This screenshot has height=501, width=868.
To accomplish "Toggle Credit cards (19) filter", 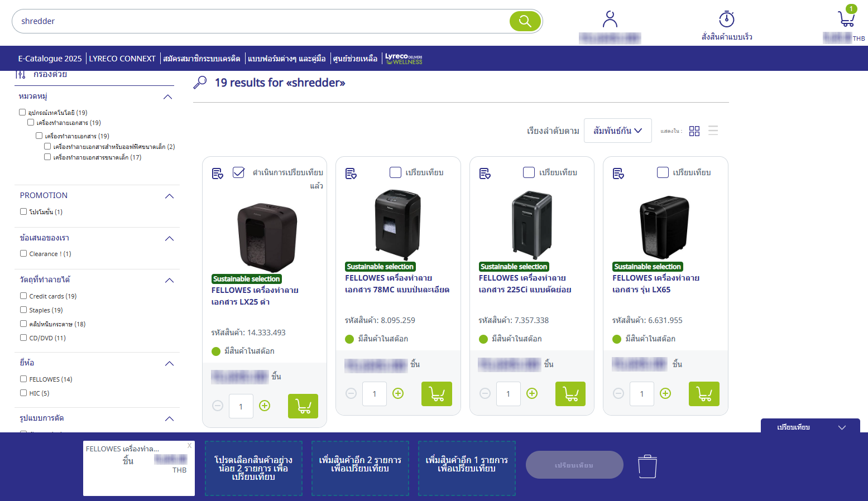I will coord(23,296).
